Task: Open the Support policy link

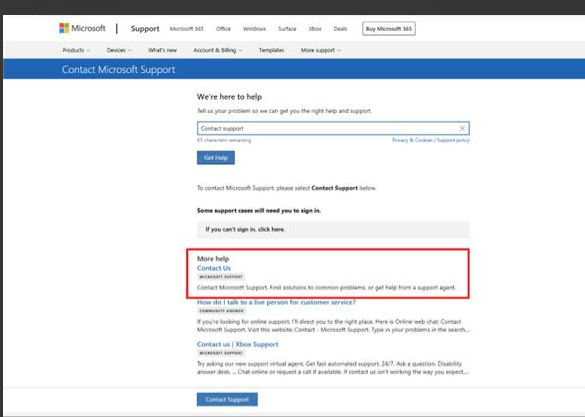Action: coord(453,140)
